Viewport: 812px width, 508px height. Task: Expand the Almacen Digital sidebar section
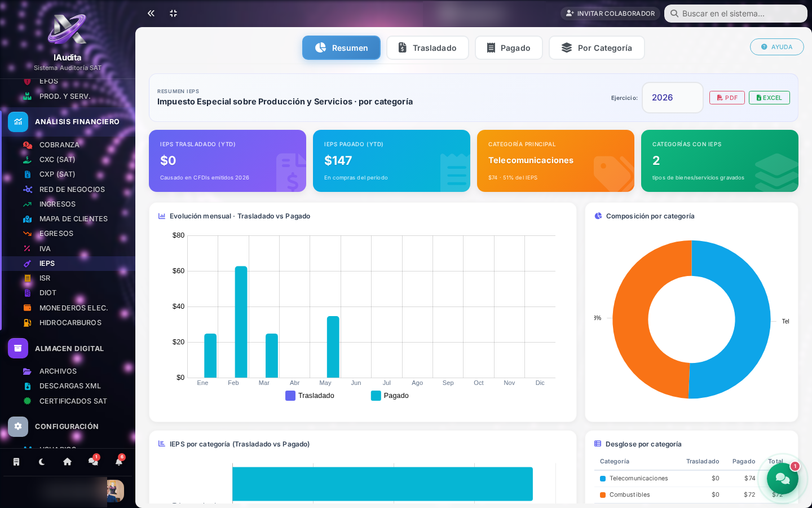click(x=68, y=349)
